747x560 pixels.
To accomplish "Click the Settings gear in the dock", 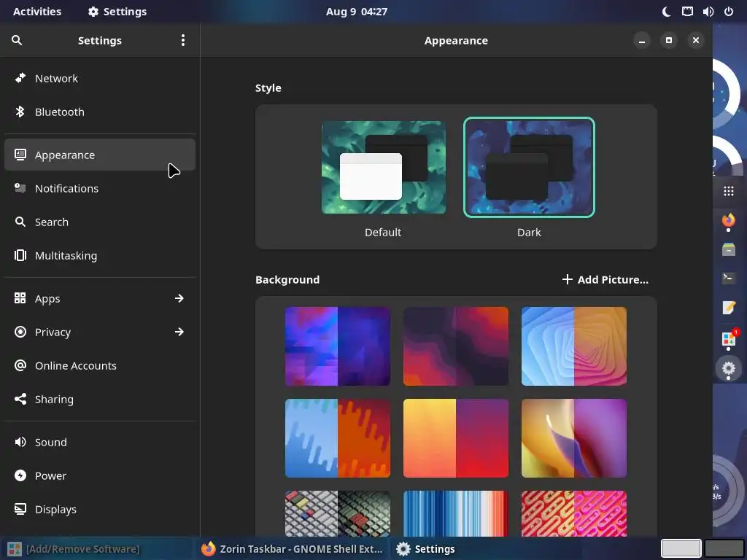I will (x=729, y=368).
